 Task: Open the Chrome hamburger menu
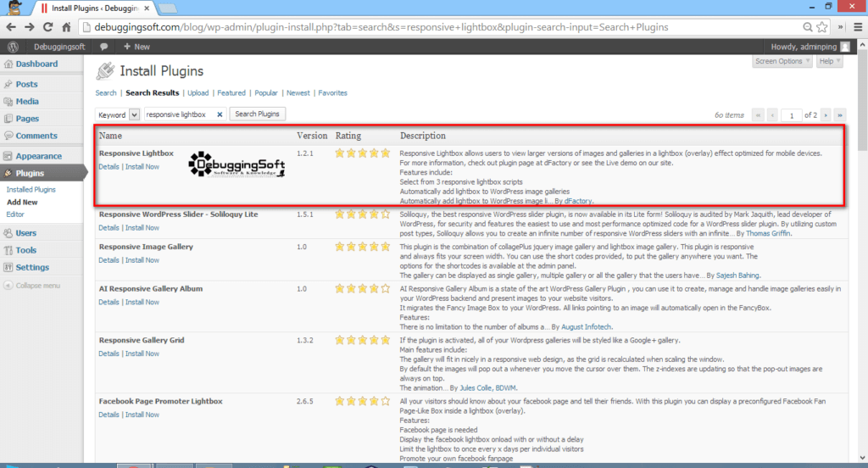tap(858, 27)
